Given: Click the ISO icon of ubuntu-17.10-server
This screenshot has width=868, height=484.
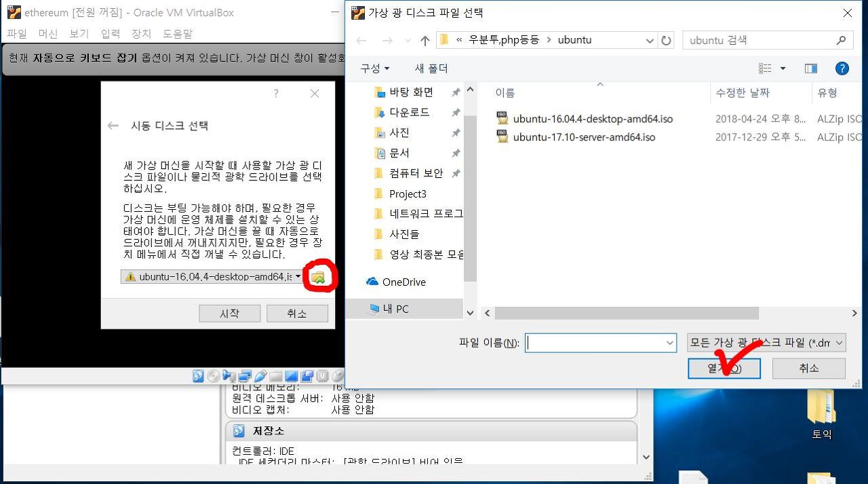Looking at the screenshot, I should pos(502,137).
